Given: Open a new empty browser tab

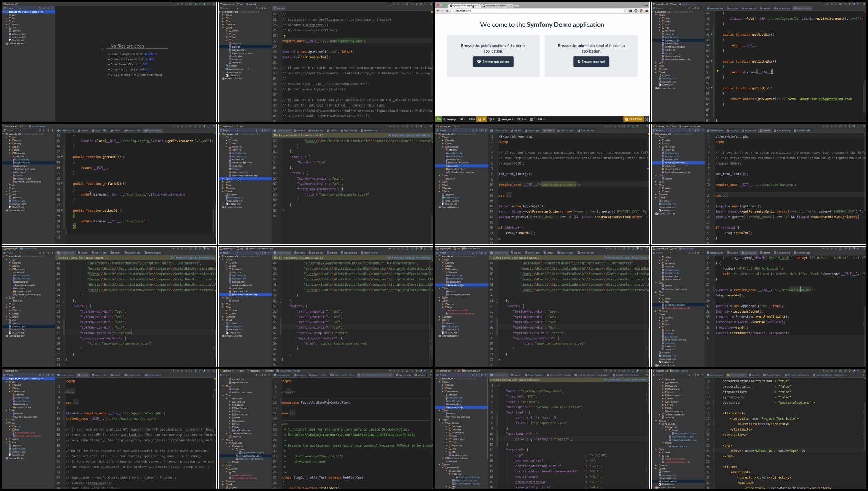Looking at the screenshot, I should tap(517, 5).
